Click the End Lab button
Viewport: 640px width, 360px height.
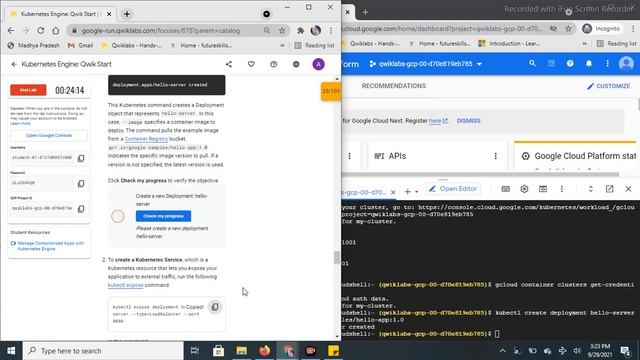28,90
